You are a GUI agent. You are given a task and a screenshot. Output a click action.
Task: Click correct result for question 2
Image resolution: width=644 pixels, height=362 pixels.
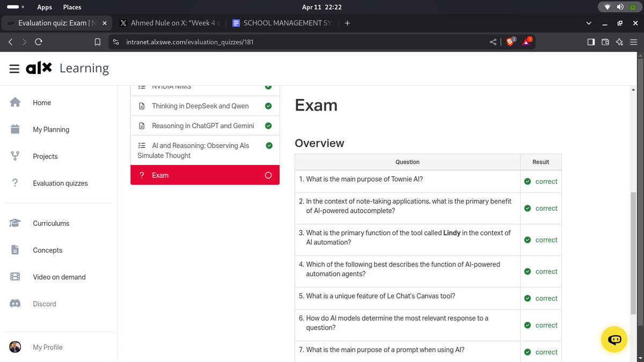pos(541,208)
